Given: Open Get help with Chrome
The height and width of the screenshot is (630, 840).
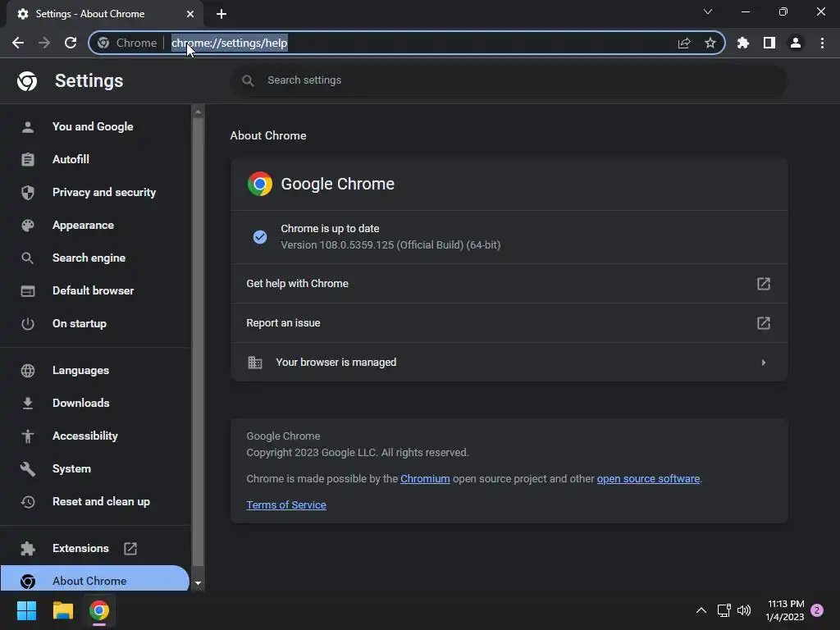Looking at the screenshot, I should click(x=509, y=283).
